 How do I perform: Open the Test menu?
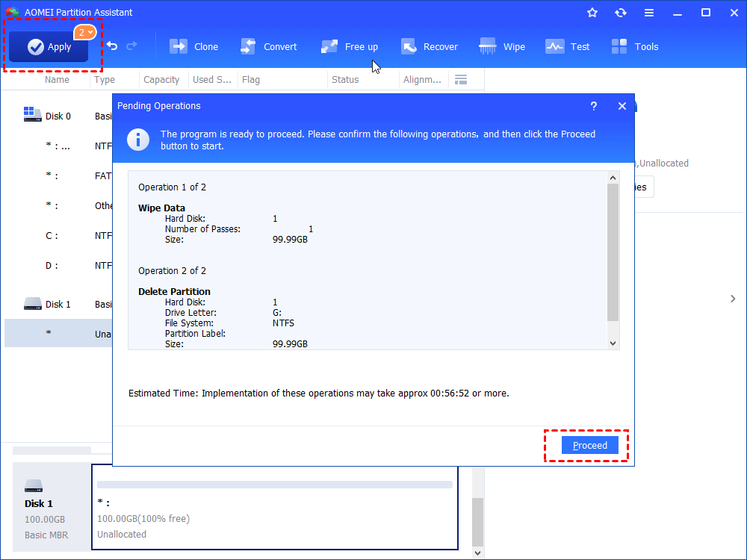[x=567, y=46]
